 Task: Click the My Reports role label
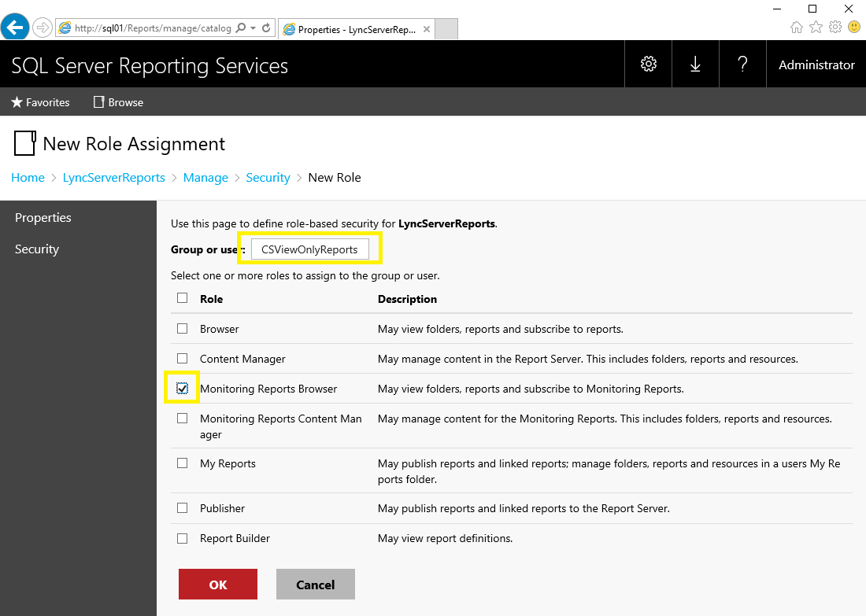(228, 463)
